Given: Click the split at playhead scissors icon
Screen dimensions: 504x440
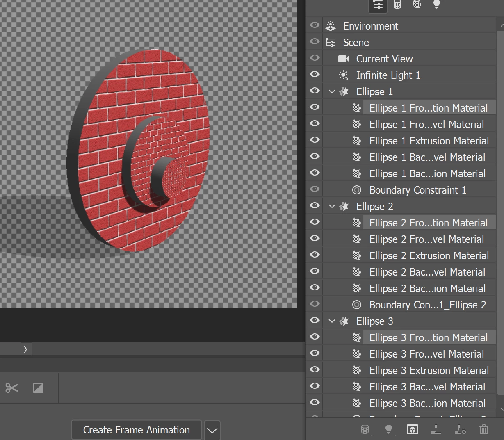Looking at the screenshot, I should [x=12, y=388].
